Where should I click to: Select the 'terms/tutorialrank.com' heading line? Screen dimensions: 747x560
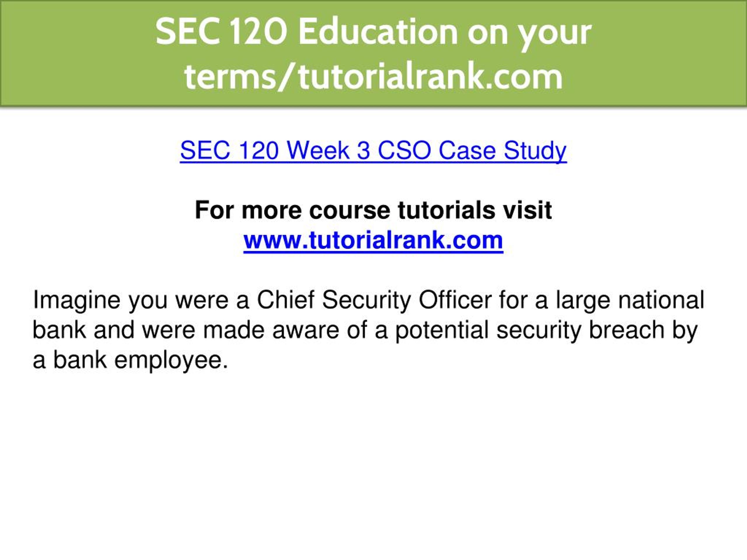[x=373, y=77]
